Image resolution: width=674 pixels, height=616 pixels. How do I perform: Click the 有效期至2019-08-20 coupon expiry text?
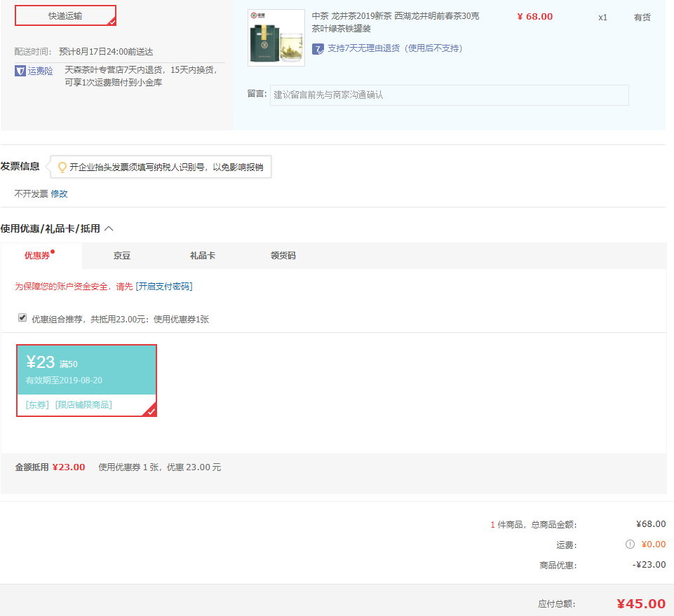[64, 381]
